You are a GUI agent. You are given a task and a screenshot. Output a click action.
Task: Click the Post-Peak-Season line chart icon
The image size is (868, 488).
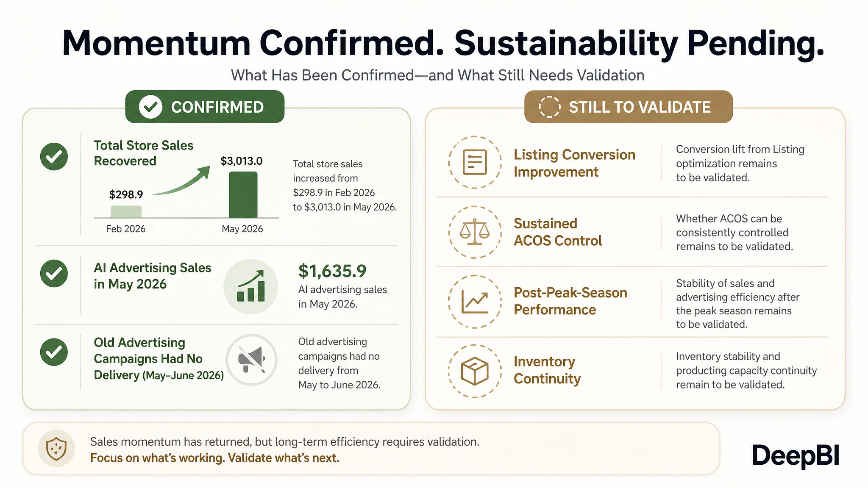click(475, 302)
